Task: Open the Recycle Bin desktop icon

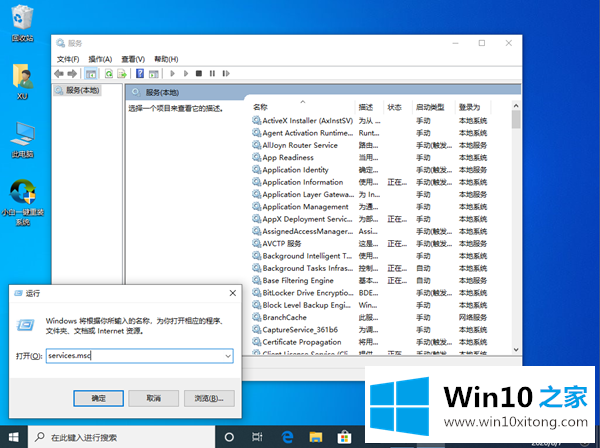Action: point(22,23)
